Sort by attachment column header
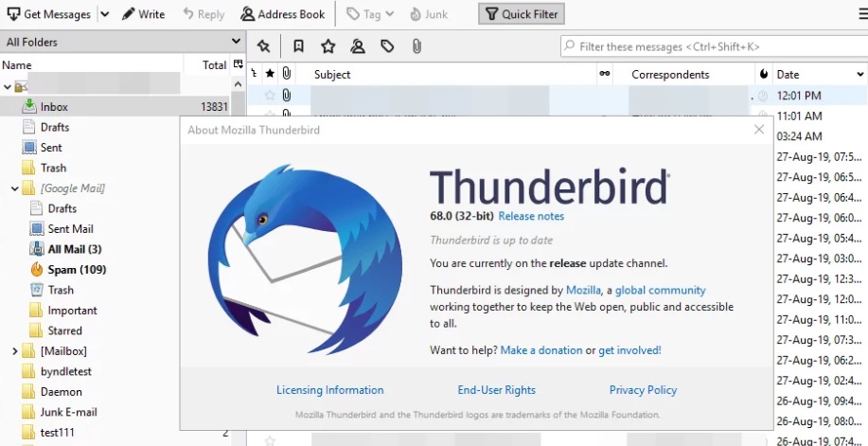The height and width of the screenshot is (446, 868). (286, 74)
